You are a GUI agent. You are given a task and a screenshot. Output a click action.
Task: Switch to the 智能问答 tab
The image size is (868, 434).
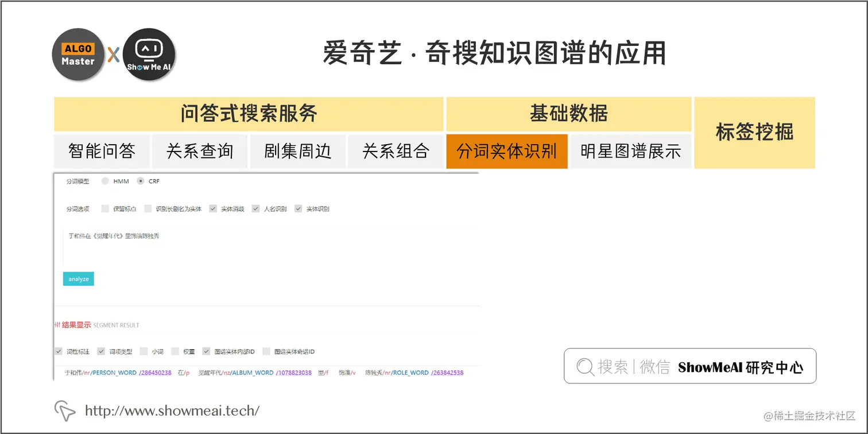click(102, 151)
